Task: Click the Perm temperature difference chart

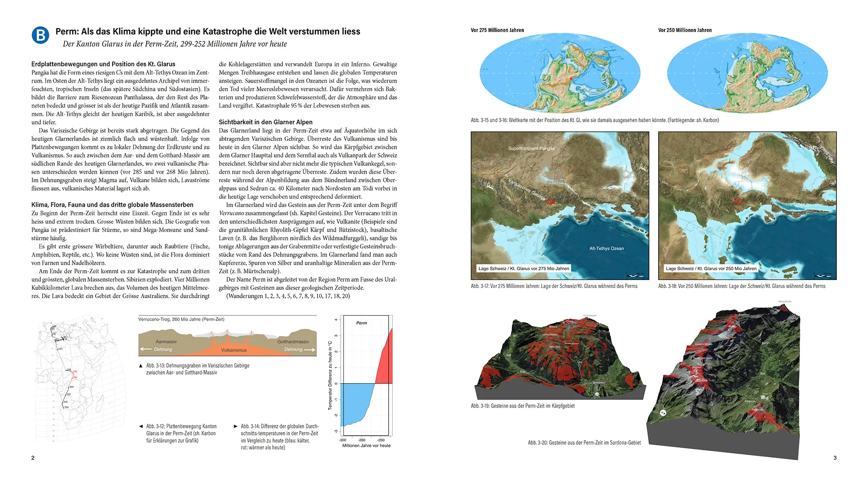Action: [x=361, y=381]
